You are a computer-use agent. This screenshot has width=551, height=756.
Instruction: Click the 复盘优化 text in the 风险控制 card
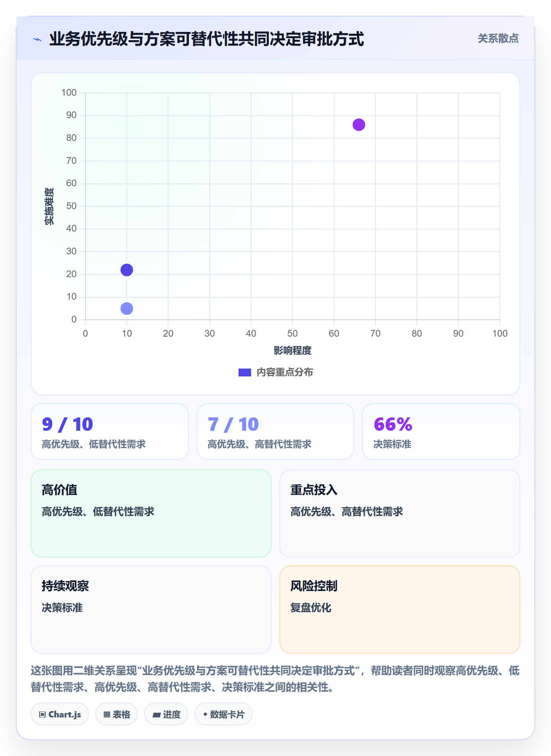pyautogui.click(x=311, y=608)
